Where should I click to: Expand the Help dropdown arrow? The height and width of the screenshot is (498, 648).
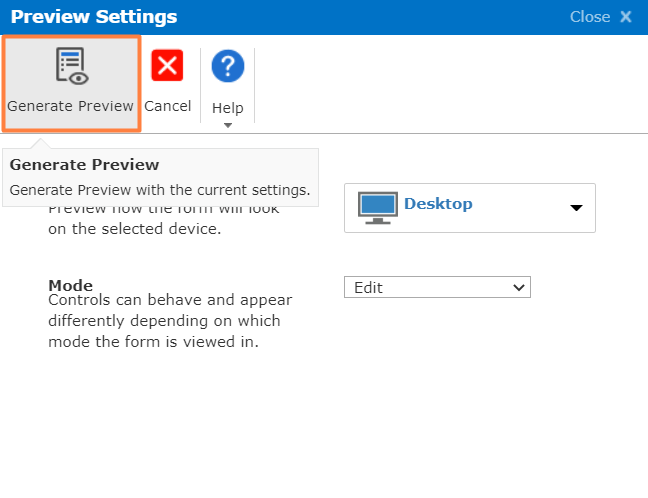click(x=228, y=125)
